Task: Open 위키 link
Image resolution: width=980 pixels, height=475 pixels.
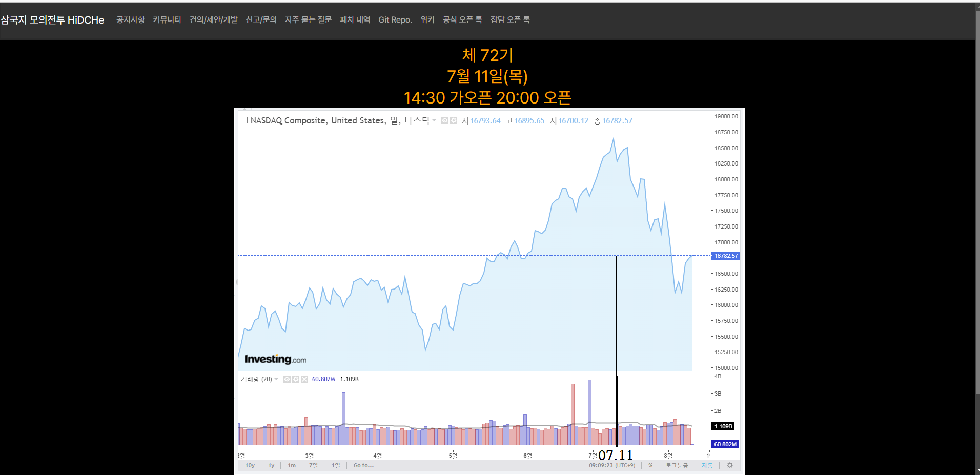Action: click(427, 19)
